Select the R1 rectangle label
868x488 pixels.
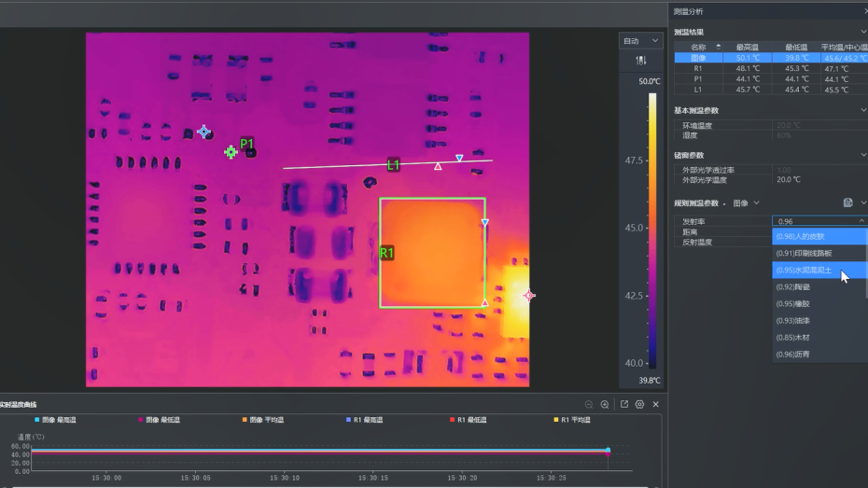386,253
